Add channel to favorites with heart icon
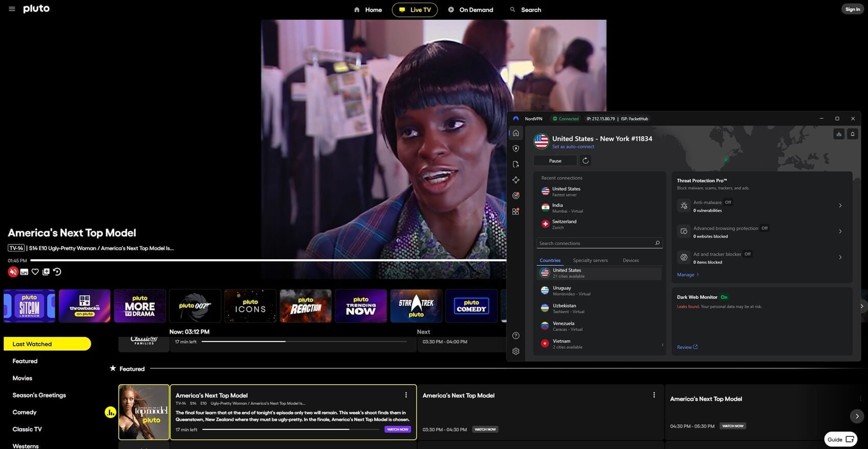 tap(35, 272)
